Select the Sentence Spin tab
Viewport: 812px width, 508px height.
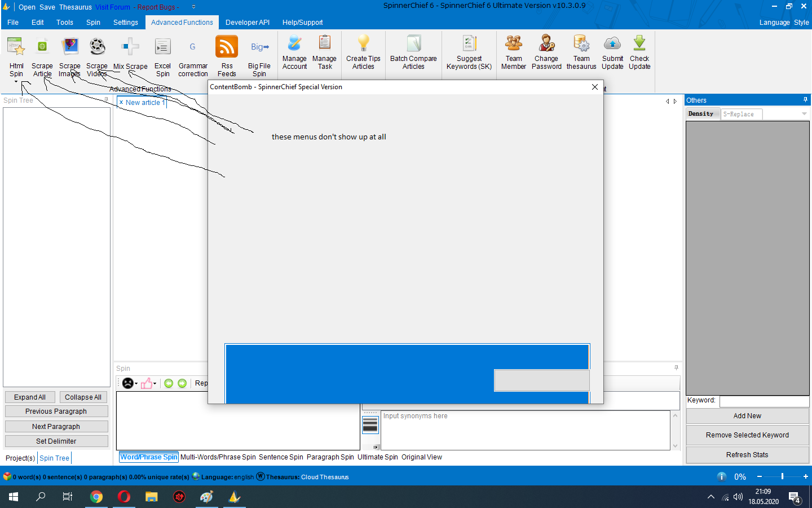tap(281, 457)
